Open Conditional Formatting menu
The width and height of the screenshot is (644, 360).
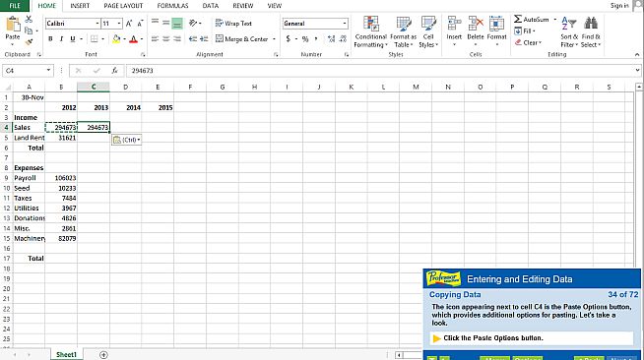tap(370, 32)
